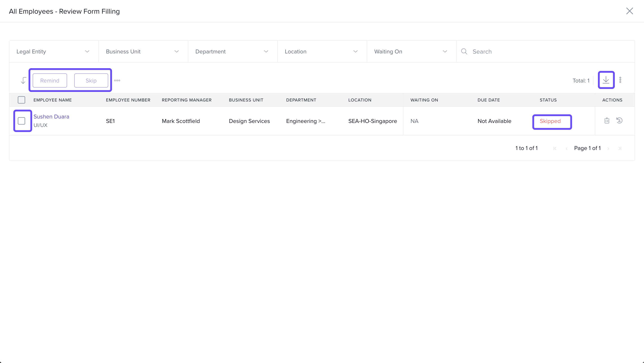Click the search magnifier icon
This screenshot has height=363, width=644.
[x=464, y=51]
